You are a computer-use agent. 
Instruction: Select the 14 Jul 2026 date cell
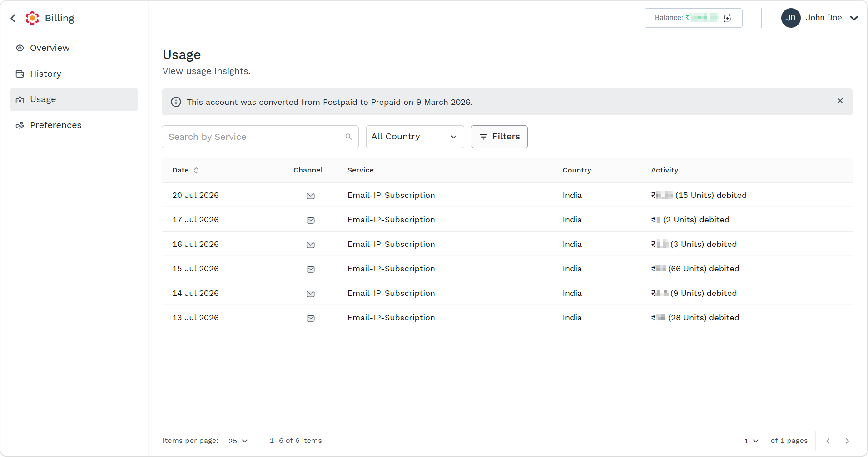(195, 293)
